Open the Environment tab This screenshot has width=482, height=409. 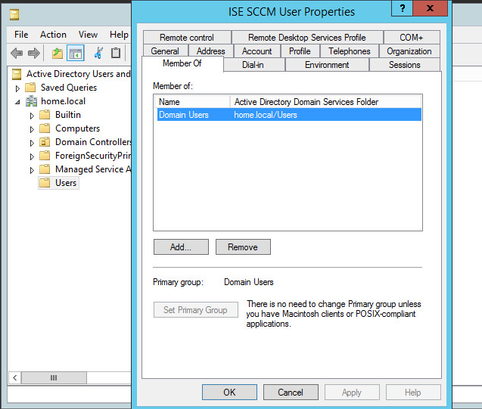pyautogui.click(x=327, y=65)
